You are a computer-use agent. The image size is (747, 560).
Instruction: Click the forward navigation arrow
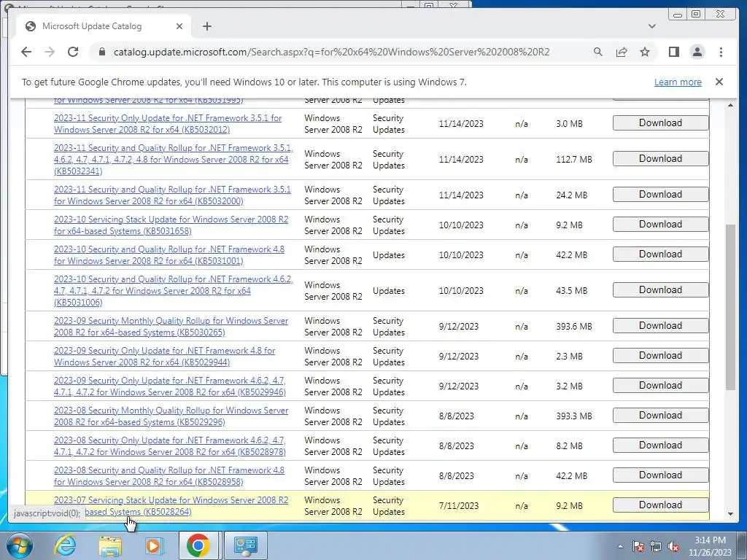pos(50,52)
